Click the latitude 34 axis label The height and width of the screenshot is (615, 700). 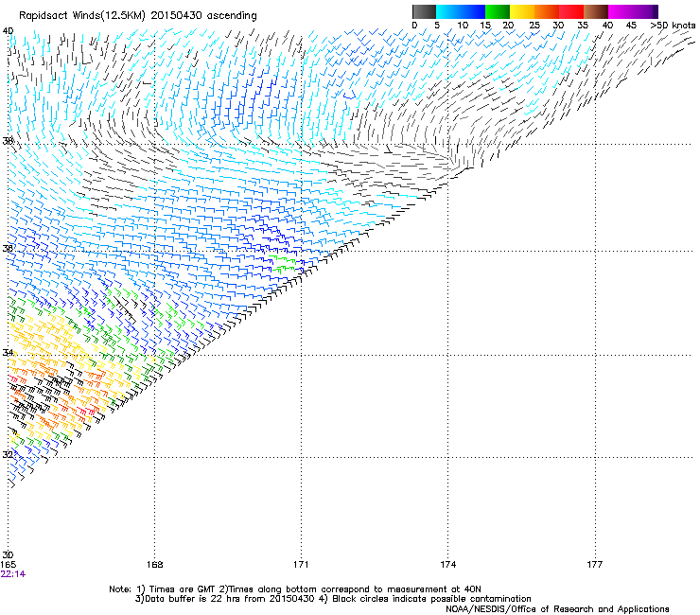click(8, 353)
